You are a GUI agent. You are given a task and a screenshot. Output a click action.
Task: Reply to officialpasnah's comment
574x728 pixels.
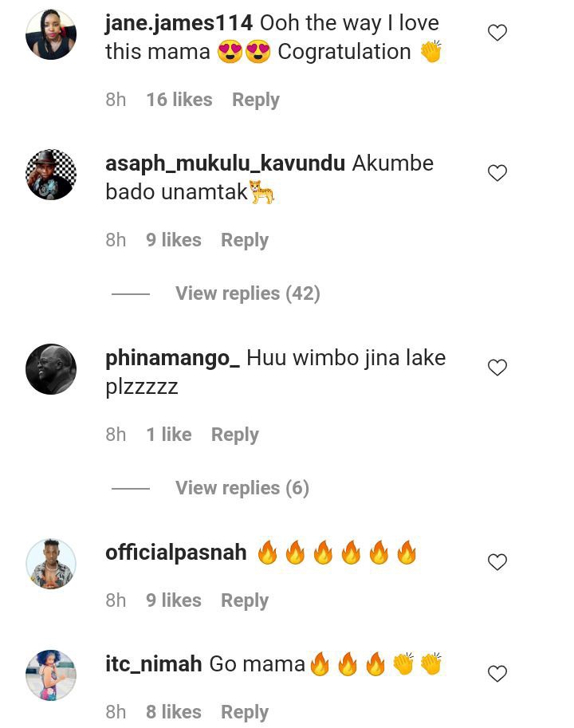pos(245,600)
